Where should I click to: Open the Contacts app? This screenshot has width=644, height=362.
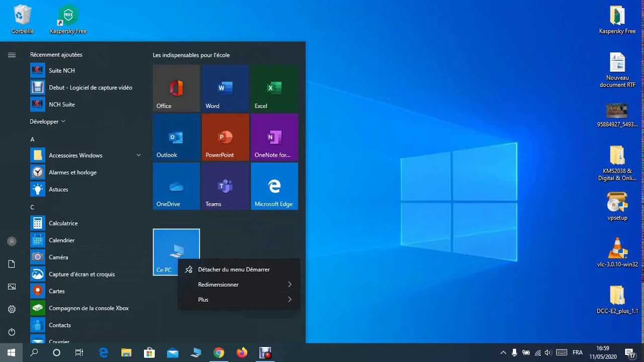[86, 325]
